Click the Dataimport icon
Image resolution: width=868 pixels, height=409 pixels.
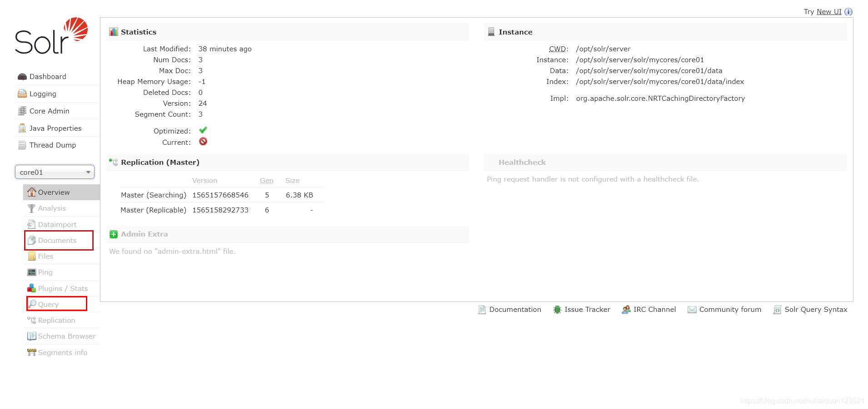click(31, 224)
